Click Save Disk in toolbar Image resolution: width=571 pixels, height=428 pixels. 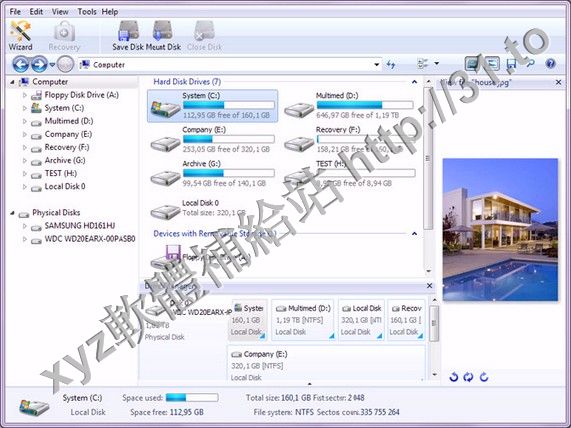click(x=128, y=36)
